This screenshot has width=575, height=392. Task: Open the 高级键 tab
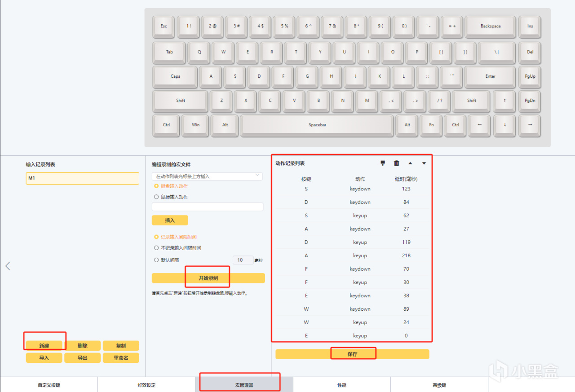(439, 385)
